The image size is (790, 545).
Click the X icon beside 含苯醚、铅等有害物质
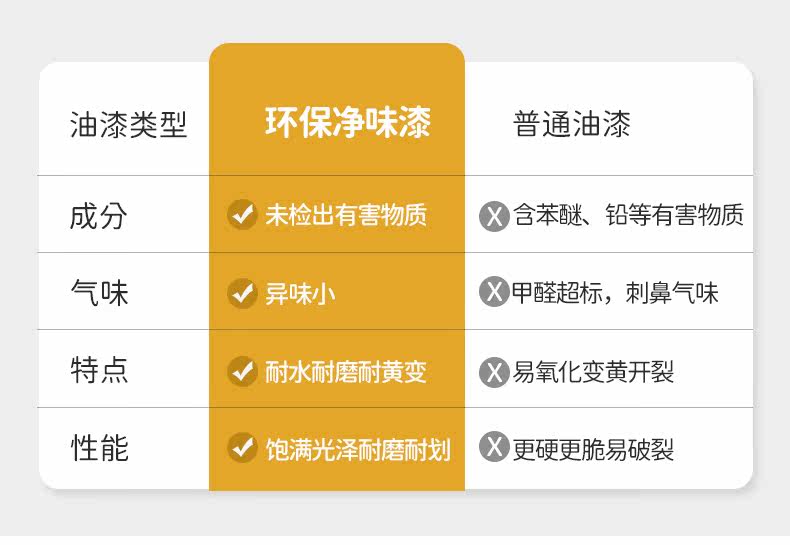pos(494,216)
